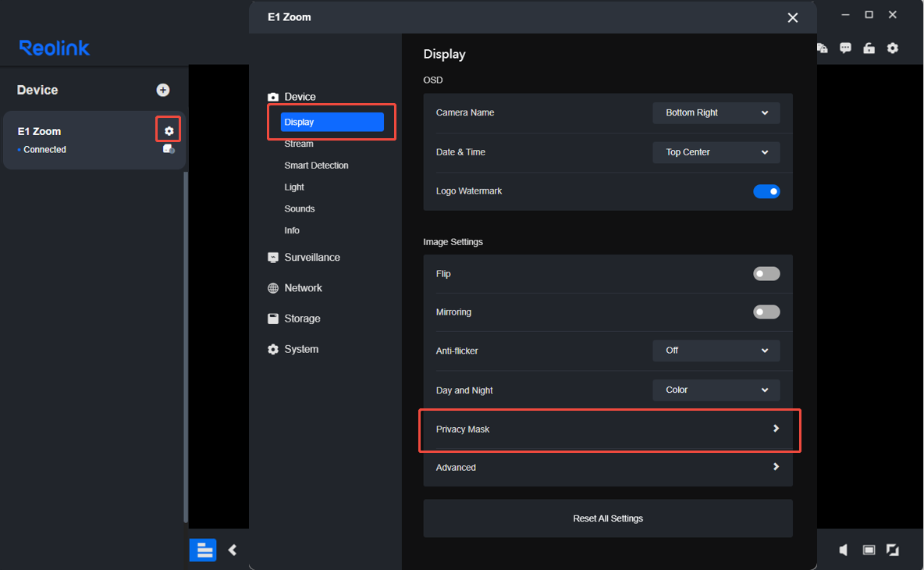Click the System gear icon

pyautogui.click(x=273, y=350)
